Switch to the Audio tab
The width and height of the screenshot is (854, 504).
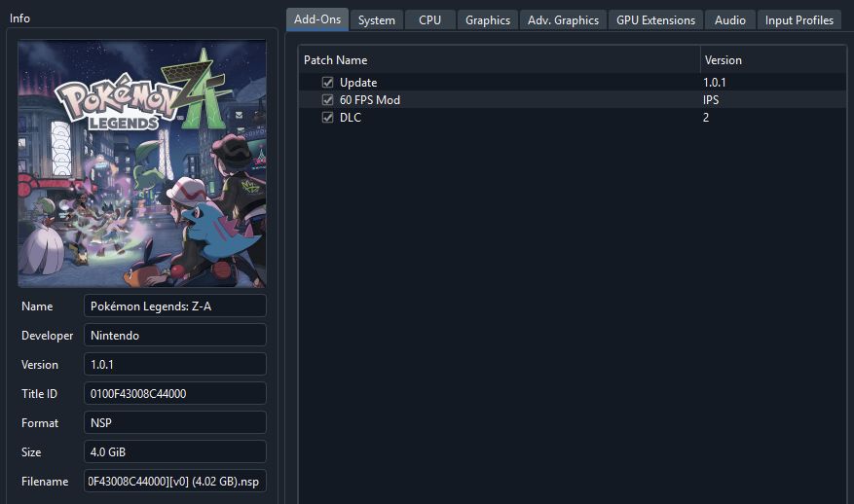click(x=729, y=20)
